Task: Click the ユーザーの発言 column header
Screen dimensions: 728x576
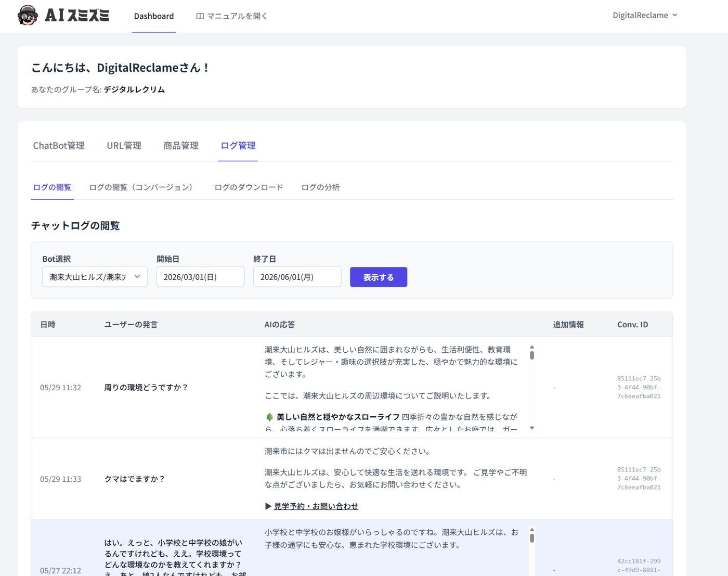Action: click(x=131, y=325)
